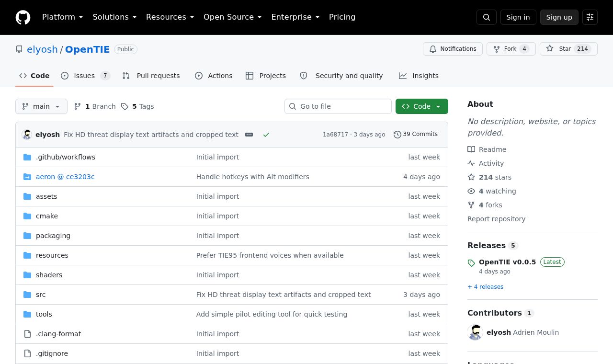Click the shaders folder icon

27,275
